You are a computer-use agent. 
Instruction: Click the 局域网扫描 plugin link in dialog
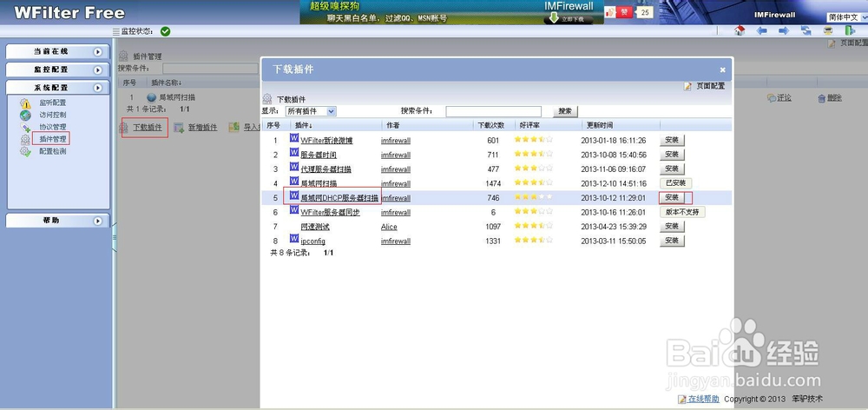[319, 183]
